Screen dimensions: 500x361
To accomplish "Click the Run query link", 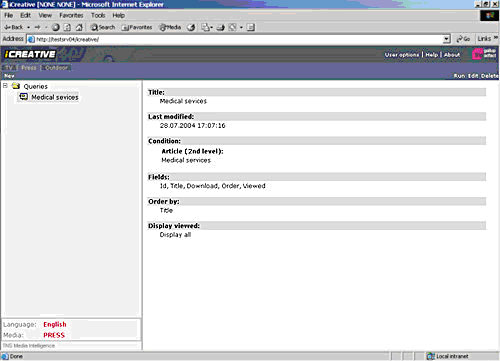I will pos(459,76).
